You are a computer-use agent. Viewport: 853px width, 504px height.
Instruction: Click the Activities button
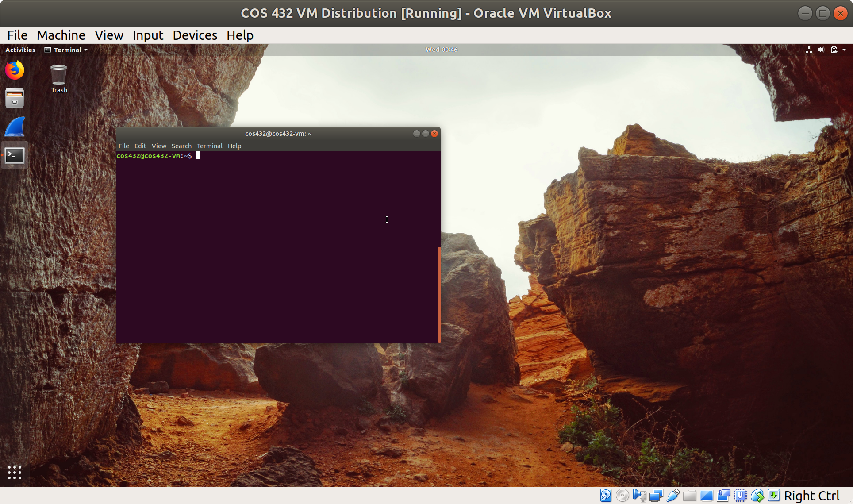pyautogui.click(x=20, y=50)
